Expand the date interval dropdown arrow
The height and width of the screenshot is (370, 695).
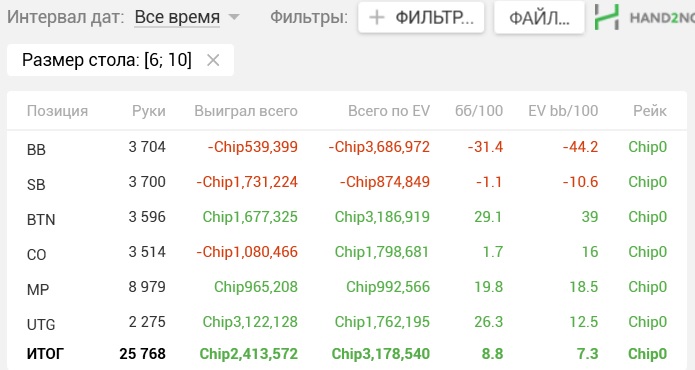234,18
